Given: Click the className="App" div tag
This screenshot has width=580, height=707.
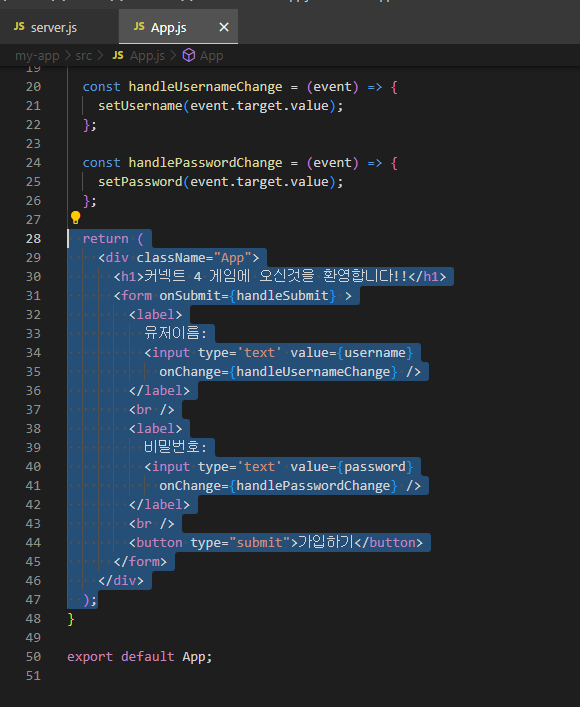Looking at the screenshot, I should pyautogui.click(x=179, y=257).
